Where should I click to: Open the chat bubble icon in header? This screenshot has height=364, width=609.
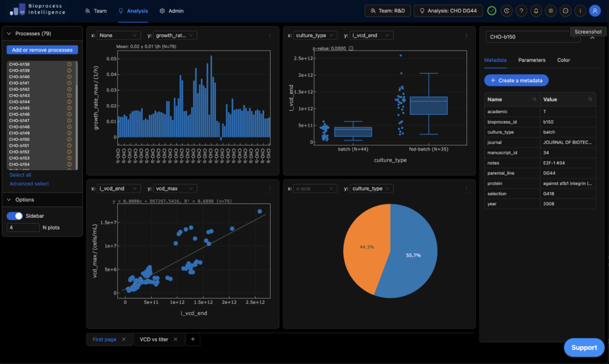pos(566,11)
